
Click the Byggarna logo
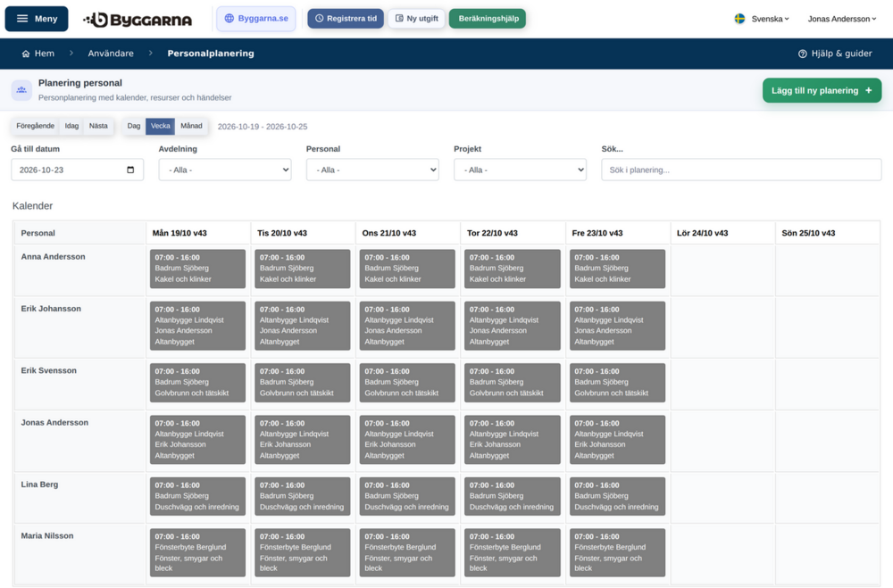[138, 20]
